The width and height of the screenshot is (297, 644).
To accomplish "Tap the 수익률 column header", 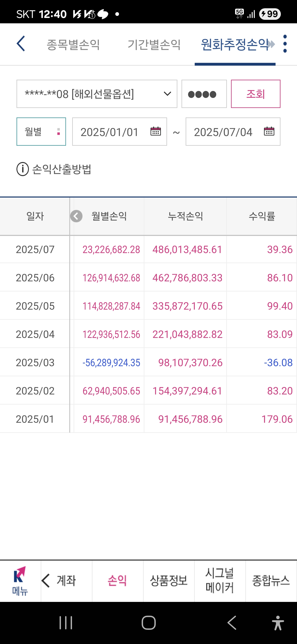I will 262,216.
